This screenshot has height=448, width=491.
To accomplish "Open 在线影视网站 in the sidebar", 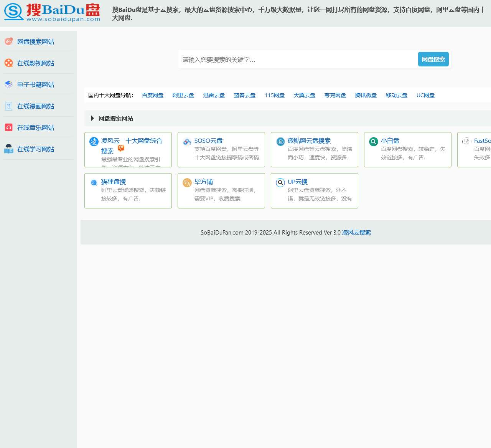I will [x=36, y=63].
